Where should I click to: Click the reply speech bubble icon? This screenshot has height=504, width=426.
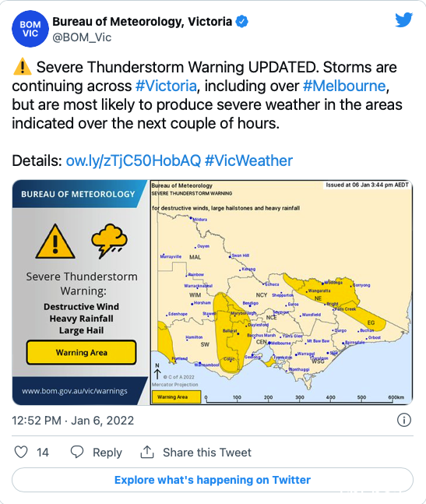77,452
